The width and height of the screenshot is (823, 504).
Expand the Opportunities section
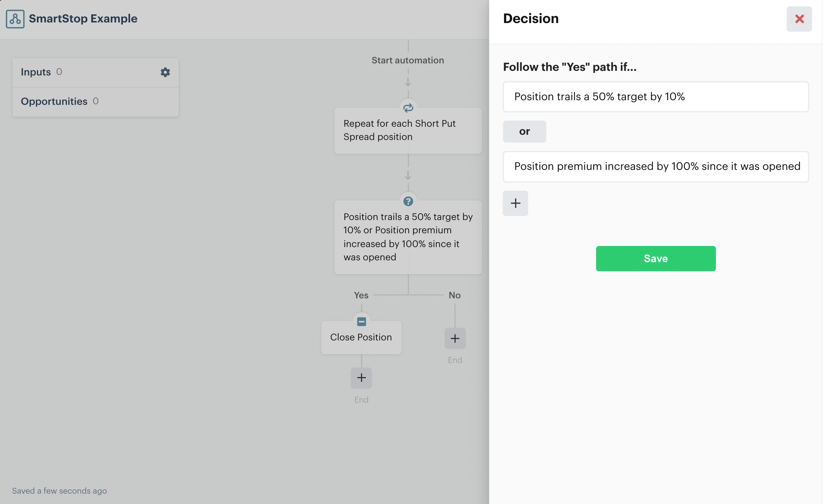tap(54, 101)
